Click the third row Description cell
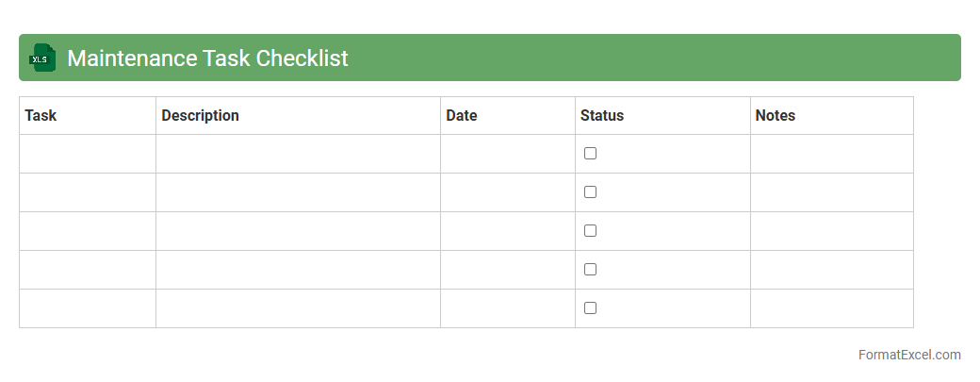Image resolution: width=980 pixels, height=382 pixels. 298,231
